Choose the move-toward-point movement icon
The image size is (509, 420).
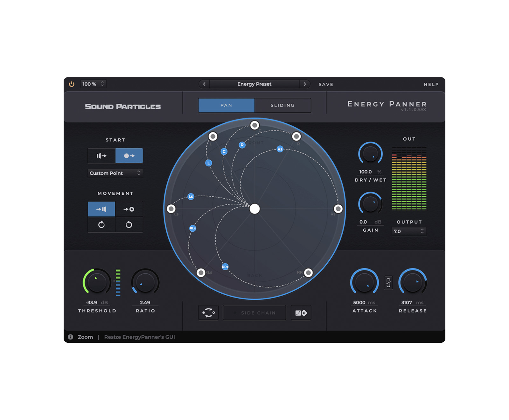point(129,209)
